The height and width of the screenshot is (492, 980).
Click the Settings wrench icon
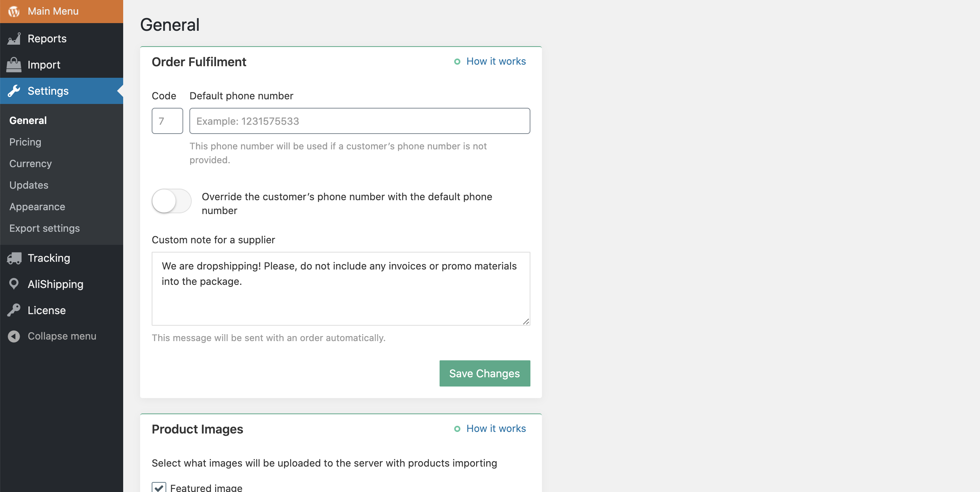[14, 91]
